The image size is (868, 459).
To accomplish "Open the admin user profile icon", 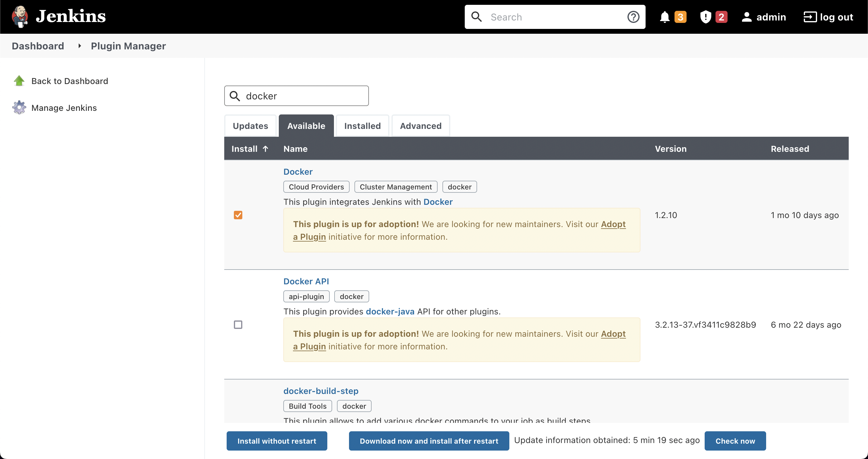I will [x=747, y=17].
